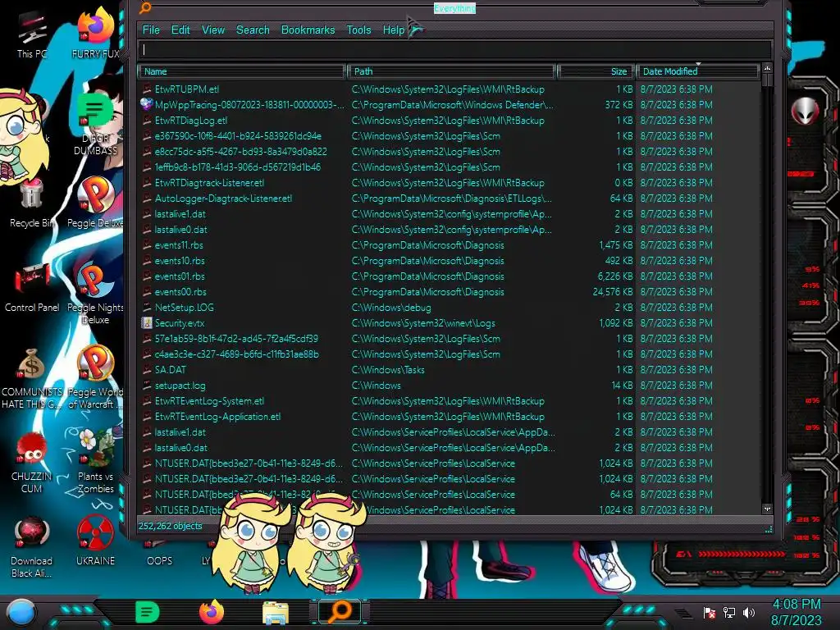Open the Edit menu
Screen dimensions: 840x630
(180, 30)
